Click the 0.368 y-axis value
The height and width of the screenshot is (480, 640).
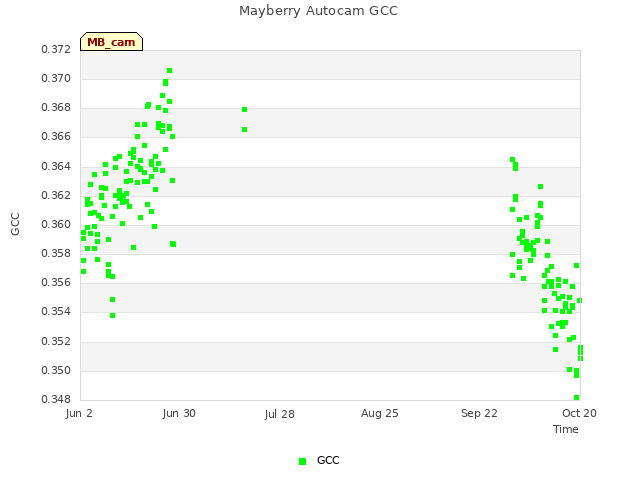pos(56,107)
